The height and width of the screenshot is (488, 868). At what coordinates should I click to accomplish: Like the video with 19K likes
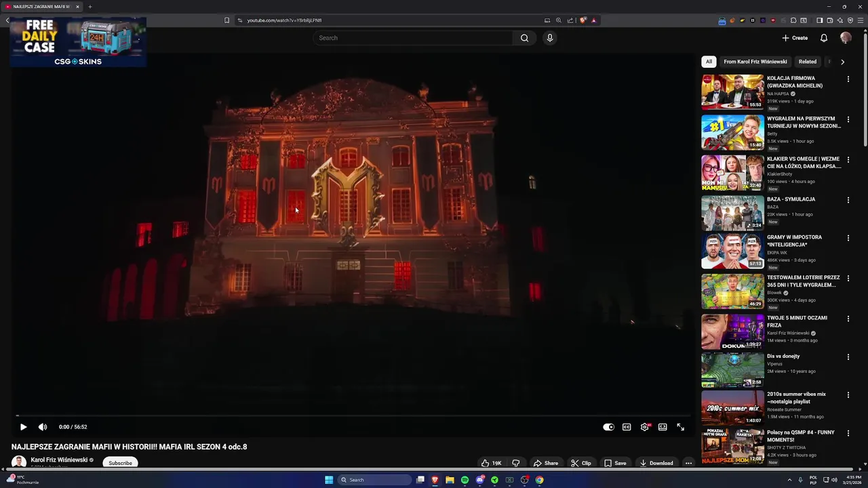(x=492, y=463)
